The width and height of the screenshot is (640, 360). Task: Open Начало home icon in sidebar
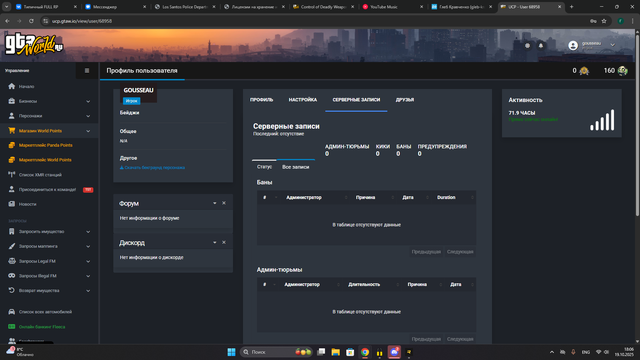click(11, 86)
